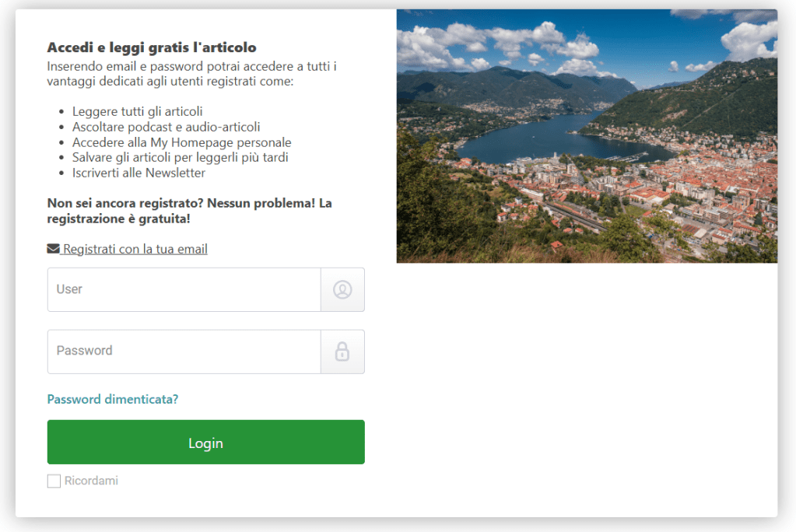Select the Iscriverti alle Newsletter item

[x=139, y=173]
